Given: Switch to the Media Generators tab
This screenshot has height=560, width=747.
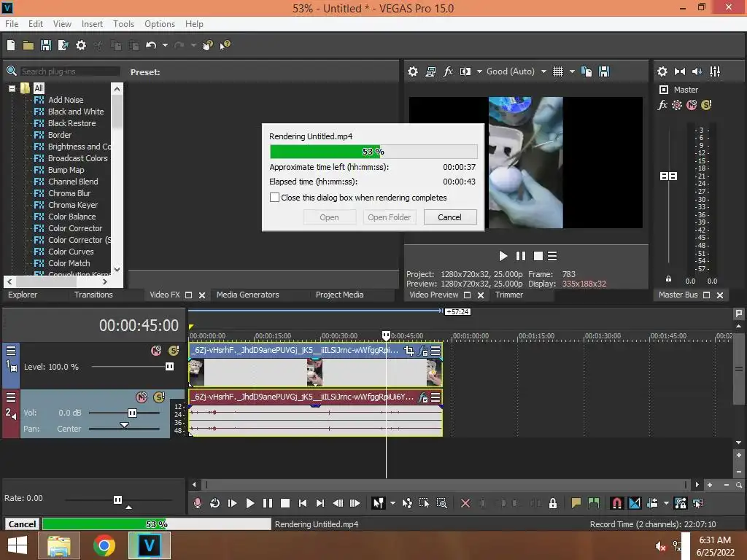Looking at the screenshot, I should [x=248, y=295].
